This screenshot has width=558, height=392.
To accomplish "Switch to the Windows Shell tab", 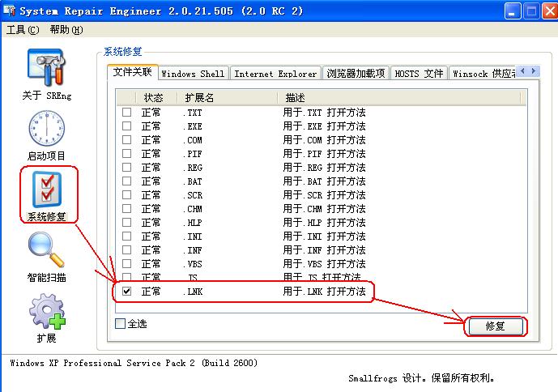I will click(x=193, y=74).
